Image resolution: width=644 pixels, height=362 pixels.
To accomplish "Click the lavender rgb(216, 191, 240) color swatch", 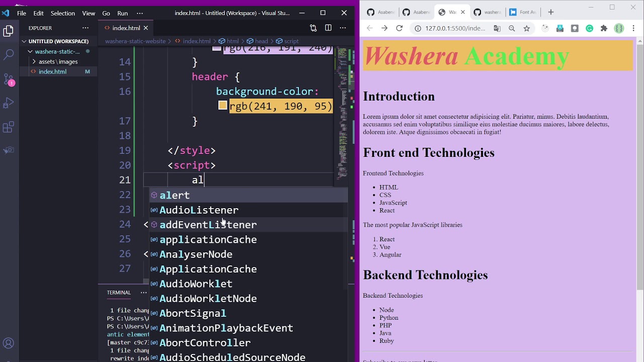I will pos(216,49).
